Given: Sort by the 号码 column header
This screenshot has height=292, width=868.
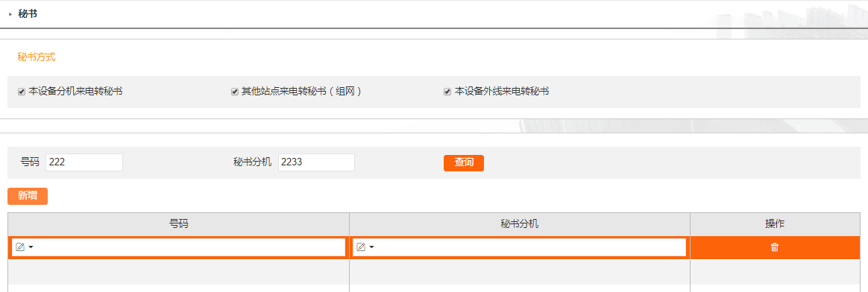Looking at the screenshot, I should [x=178, y=224].
